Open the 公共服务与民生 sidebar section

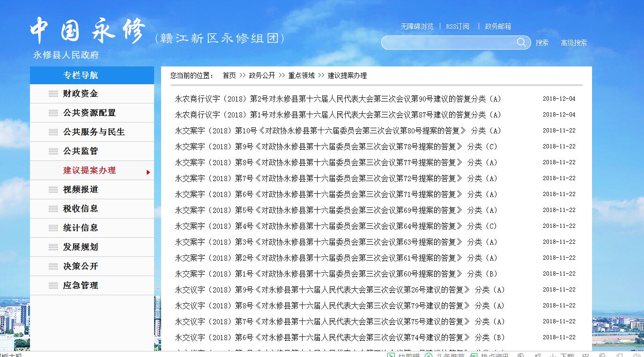click(x=94, y=132)
